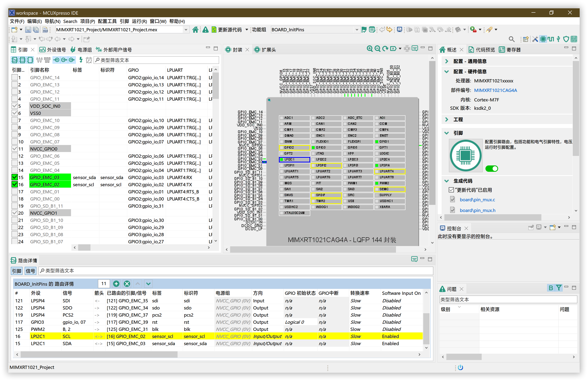Open the Clocks tool waveform icon

tap(551, 39)
